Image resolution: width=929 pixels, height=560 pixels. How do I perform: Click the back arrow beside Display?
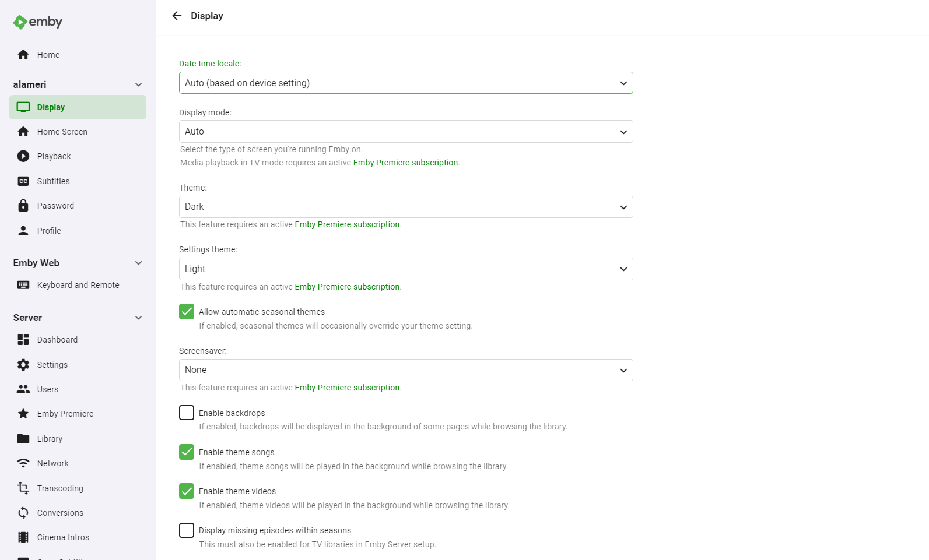tap(177, 16)
